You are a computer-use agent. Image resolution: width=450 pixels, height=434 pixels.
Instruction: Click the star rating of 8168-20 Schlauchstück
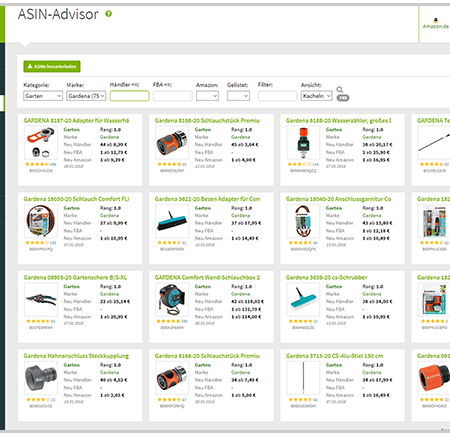[169, 400]
